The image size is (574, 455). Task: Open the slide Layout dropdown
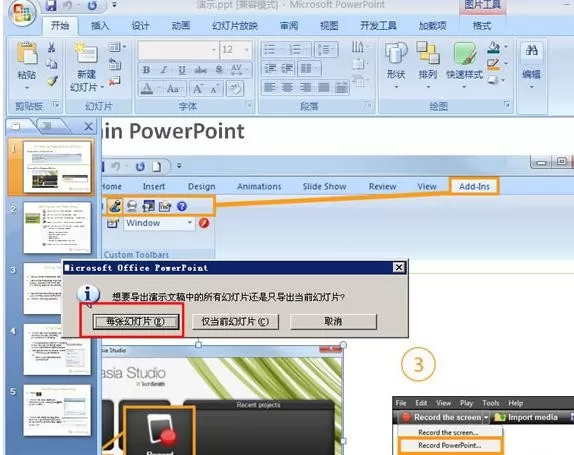[117, 47]
